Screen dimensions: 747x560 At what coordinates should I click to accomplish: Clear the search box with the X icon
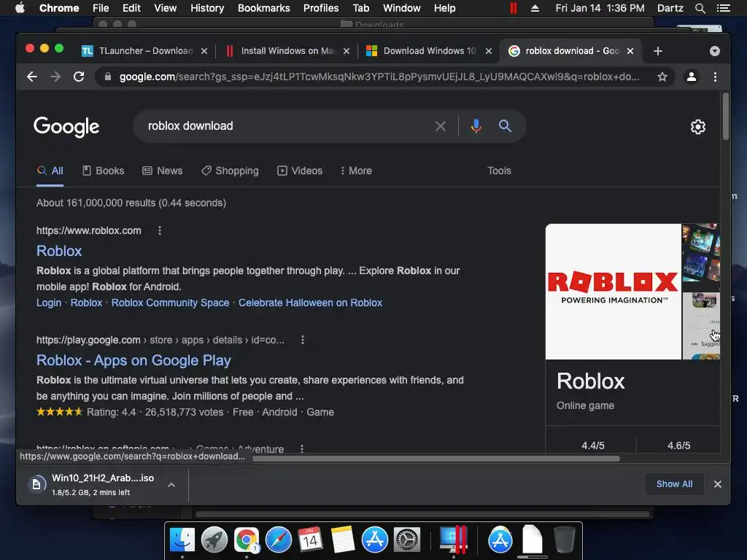[x=441, y=126]
